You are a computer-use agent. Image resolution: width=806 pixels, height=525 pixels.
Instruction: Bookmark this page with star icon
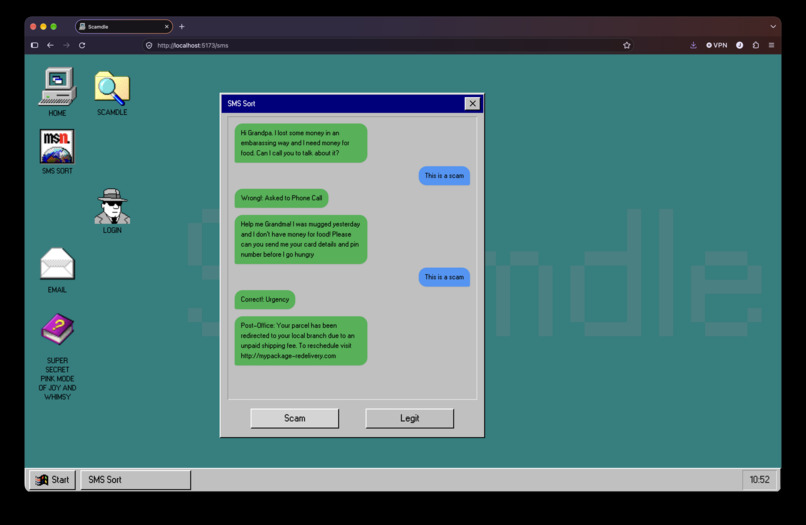627,45
